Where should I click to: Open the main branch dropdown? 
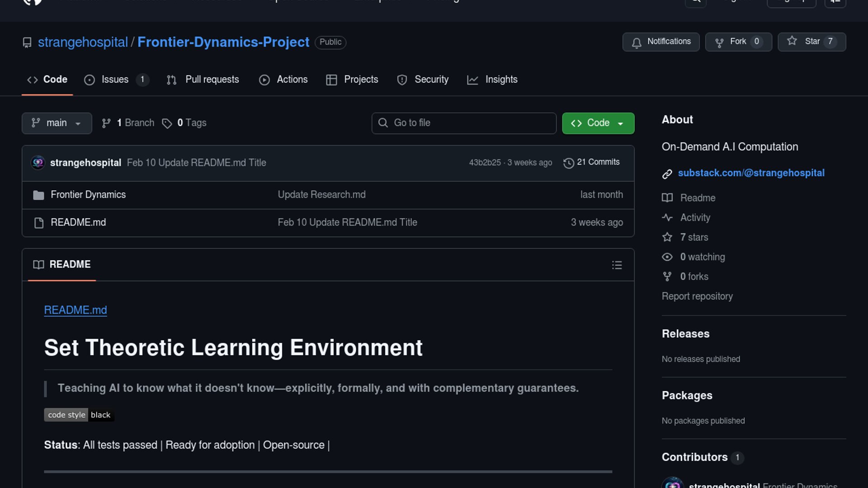click(x=57, y=123)
